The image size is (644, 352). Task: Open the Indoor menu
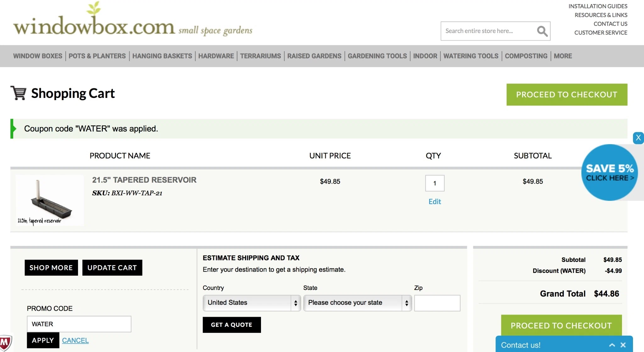coord(425,56)
